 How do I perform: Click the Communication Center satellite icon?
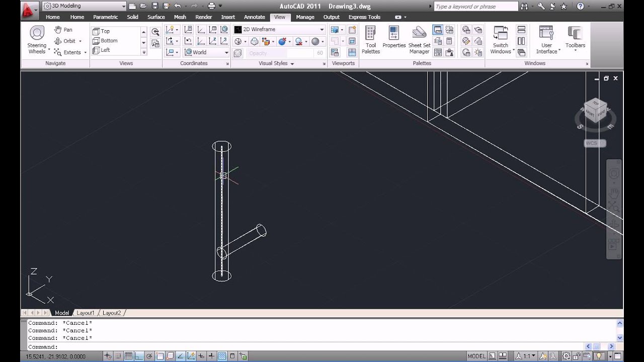pos(552,7)
